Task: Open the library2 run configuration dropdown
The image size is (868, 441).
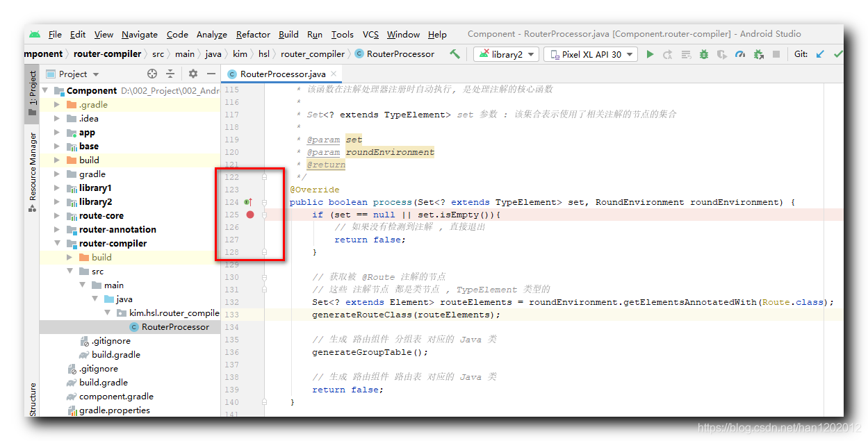Action: coord(507,54)
